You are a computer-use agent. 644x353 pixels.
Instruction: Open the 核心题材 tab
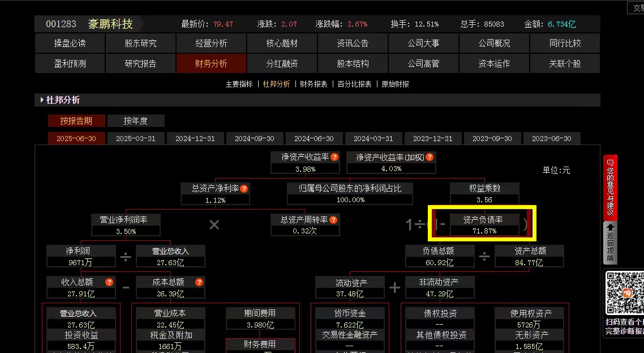pyautogui.click(x=282, y=43)
